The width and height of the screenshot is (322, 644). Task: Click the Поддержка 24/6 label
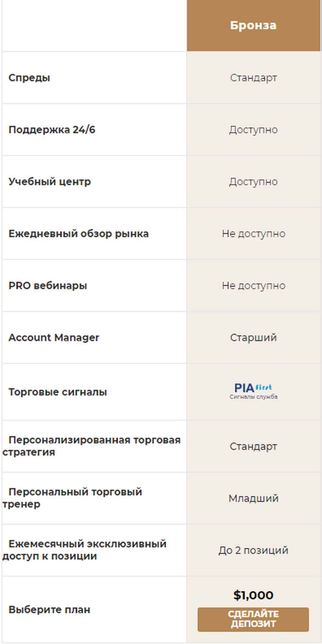click(x=52, y=130)
